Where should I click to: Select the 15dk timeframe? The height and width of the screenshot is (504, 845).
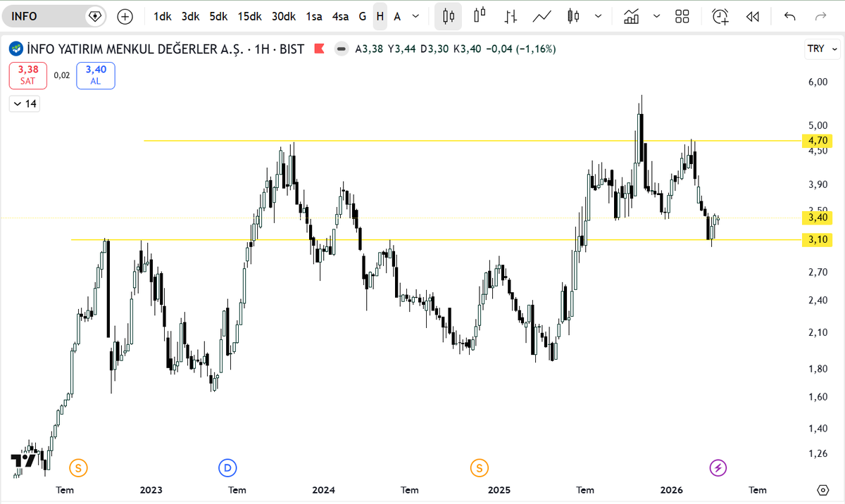pyautogui.click(x=249, y=16)
